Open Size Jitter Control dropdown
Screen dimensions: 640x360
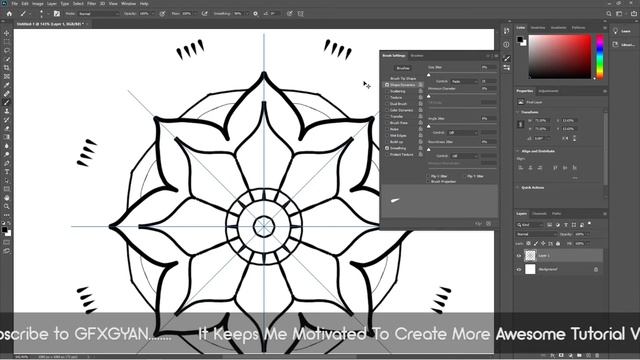point(464,82)
